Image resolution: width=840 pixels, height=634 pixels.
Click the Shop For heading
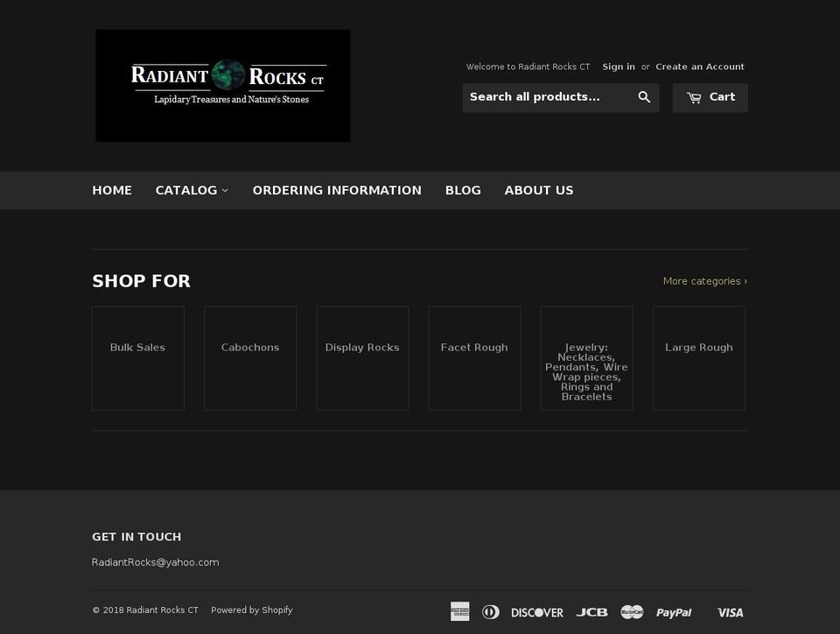142,281
